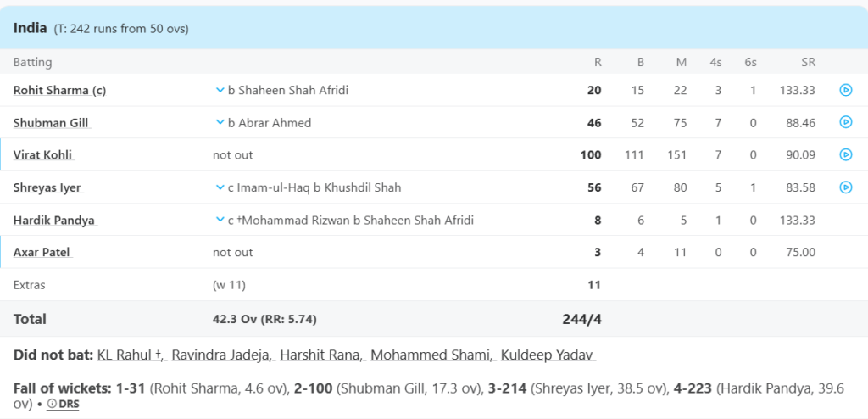This screenshot has width=868, height=419.
Task: Play video highlights for Rohit Sharma's innings
Action: 845,90
